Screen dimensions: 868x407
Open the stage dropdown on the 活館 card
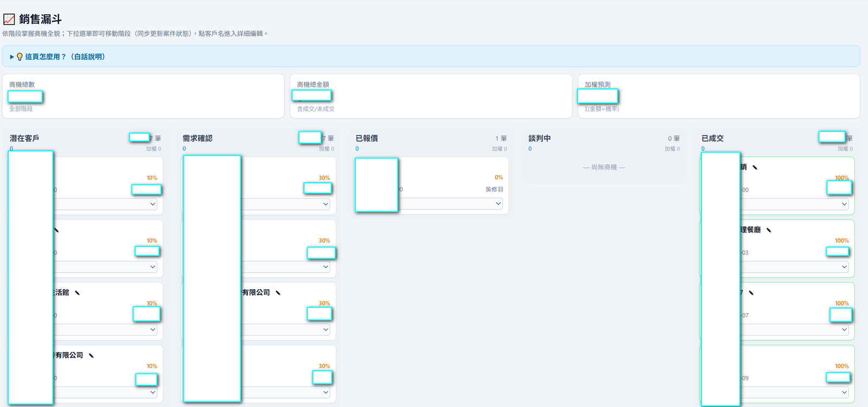(x=105, y=329)
